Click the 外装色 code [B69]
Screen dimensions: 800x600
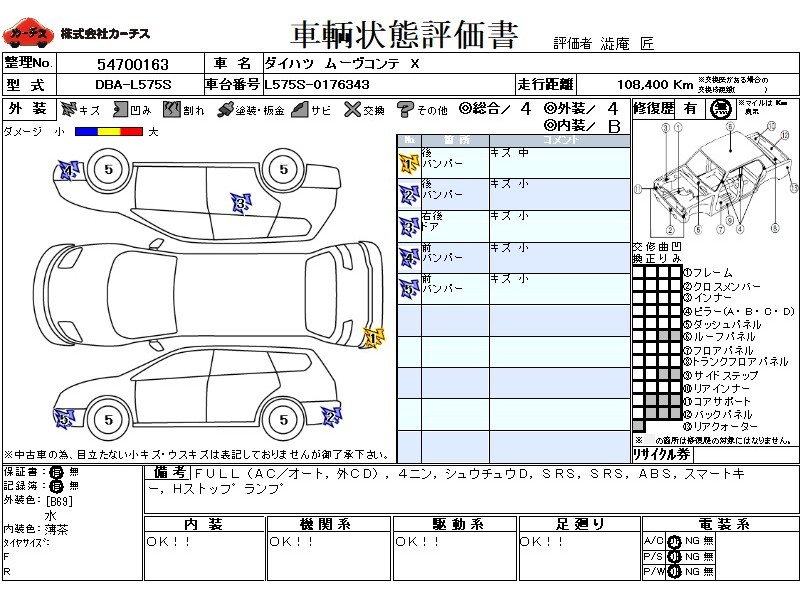pos(59,502)
